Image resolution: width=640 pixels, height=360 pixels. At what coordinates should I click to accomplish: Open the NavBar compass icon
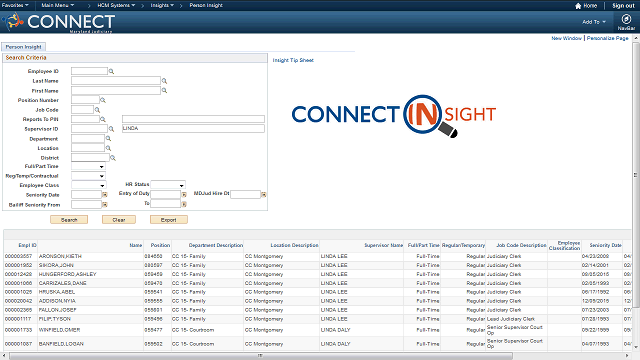coord(626,19)
